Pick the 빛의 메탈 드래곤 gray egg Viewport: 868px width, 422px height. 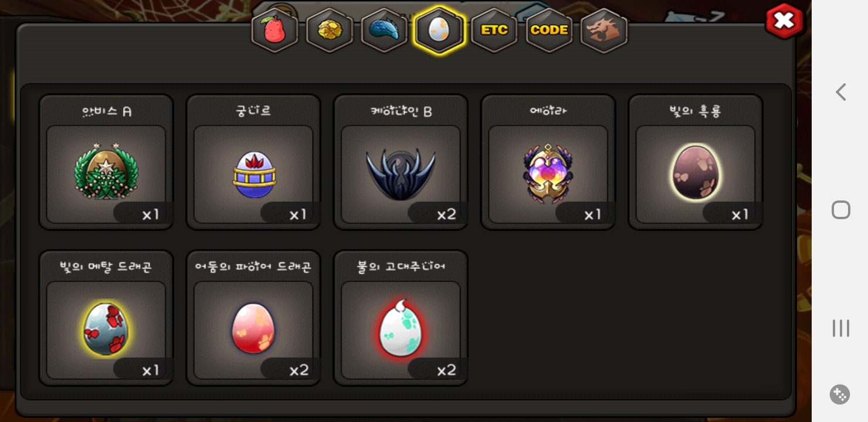(106, 318)
